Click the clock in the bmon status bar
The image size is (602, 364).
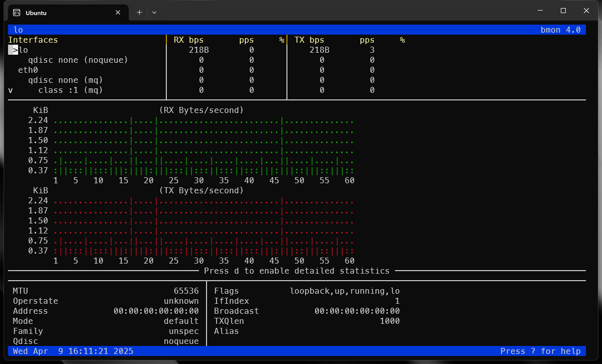tap(73, 351)
